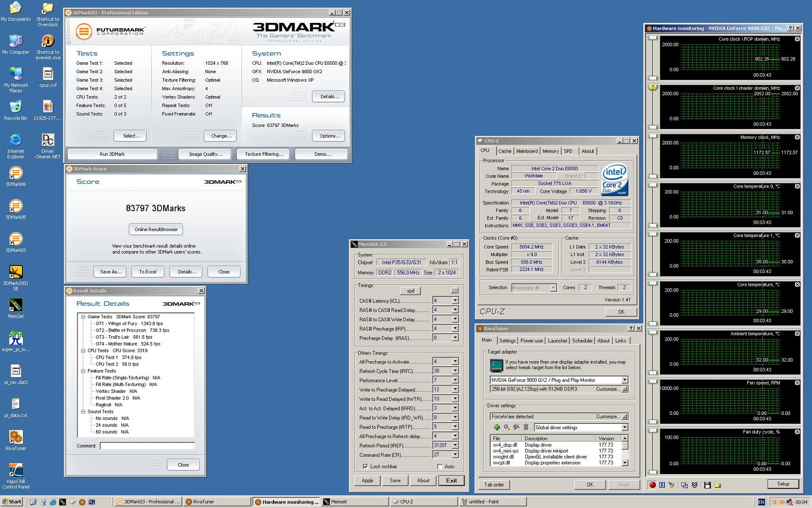Viewport: 812px width, 508px height.
Task: Click the slider handle atop Memory clock graph
Action: (x=653, y=136)
